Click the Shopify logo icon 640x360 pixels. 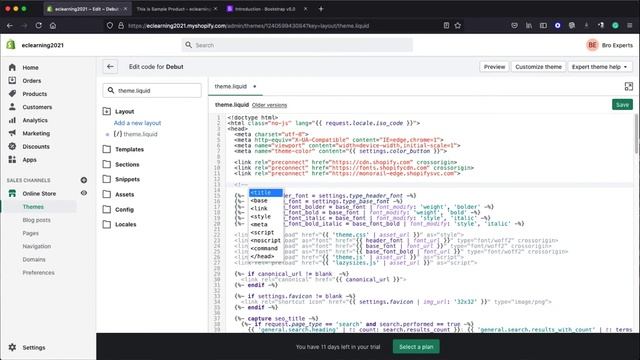pos(11,45)
